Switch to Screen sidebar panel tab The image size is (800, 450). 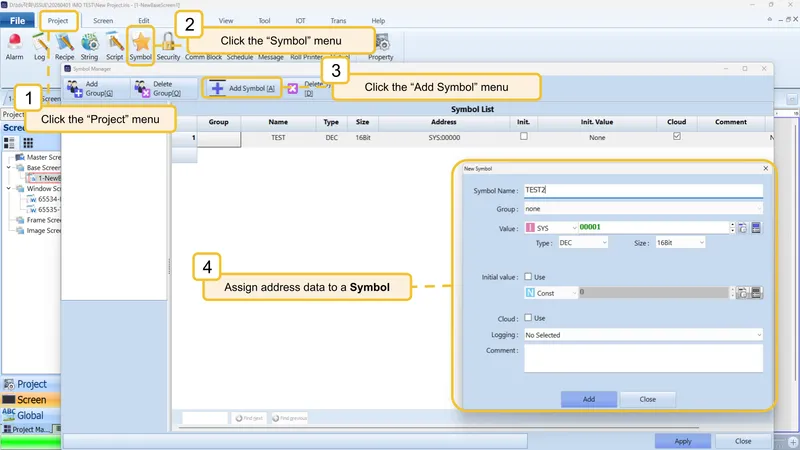[x=31, y=399]
